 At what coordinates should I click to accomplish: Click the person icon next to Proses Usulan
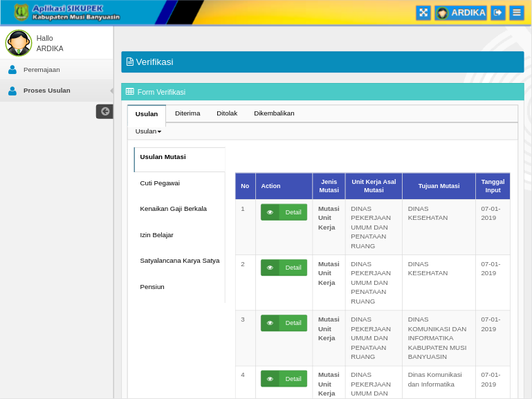coord(12,91)
